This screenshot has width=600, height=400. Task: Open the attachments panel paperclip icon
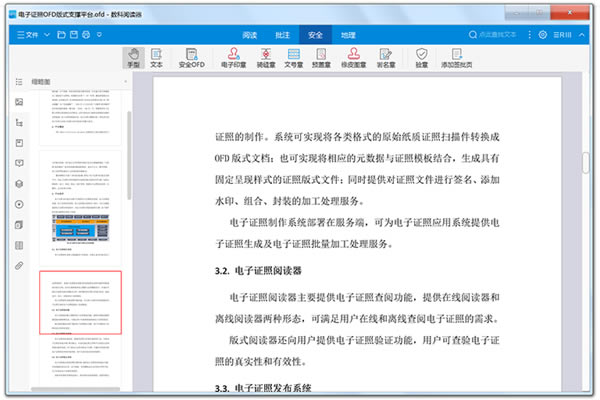point(18,266)
